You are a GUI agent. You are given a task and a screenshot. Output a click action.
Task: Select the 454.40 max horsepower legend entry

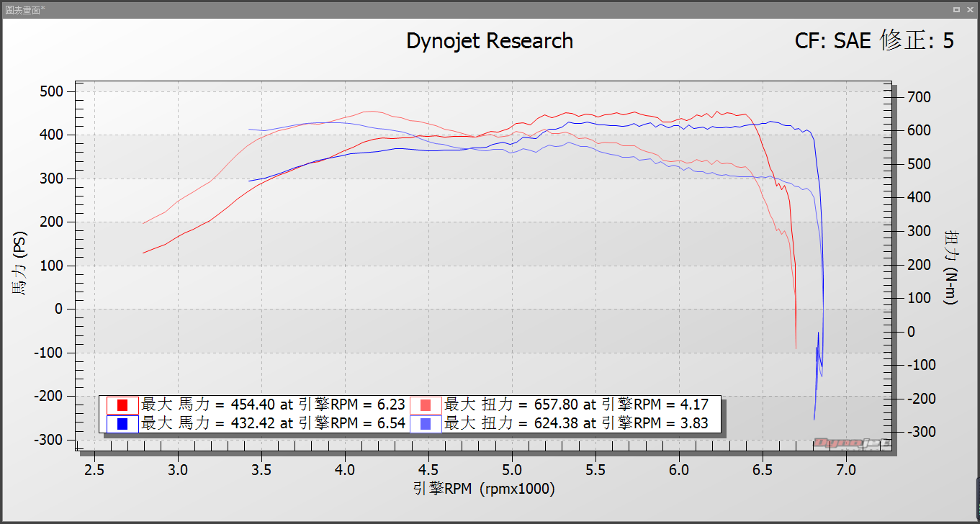pos(274,405)
